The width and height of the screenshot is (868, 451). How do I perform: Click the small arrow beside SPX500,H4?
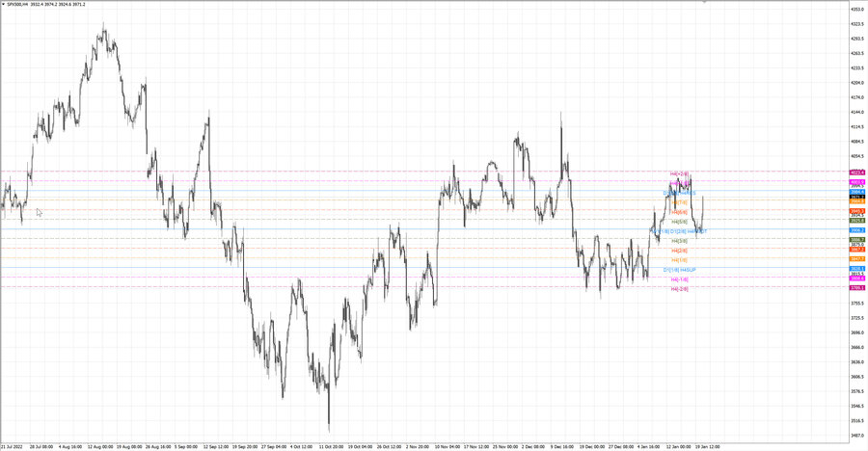(4, 5)
